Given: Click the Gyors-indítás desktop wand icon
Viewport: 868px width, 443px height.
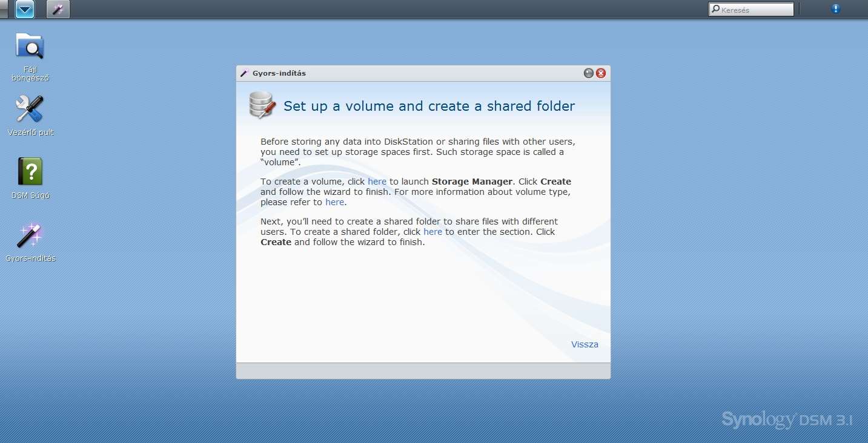Looking at the screenshot, I should pos(30,235).
